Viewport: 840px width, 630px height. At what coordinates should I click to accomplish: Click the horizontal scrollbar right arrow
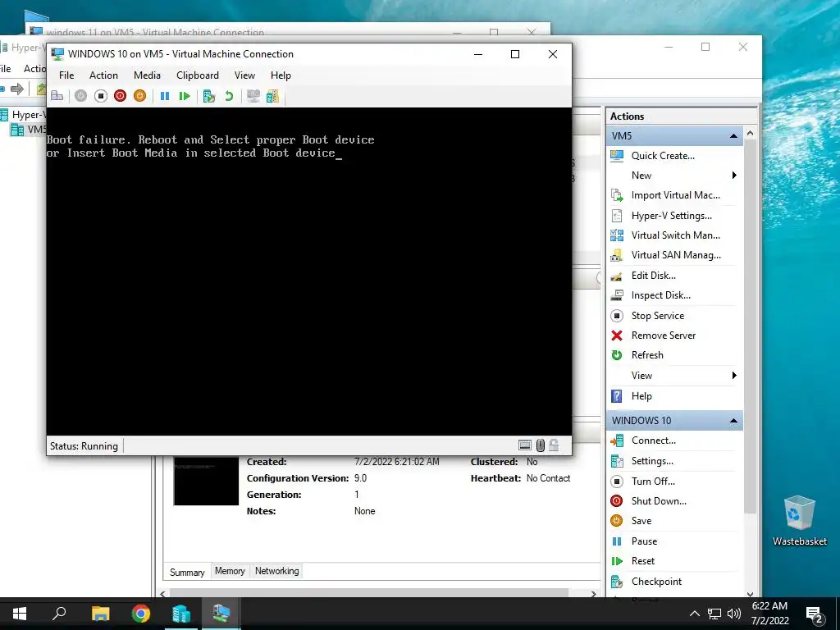(593, 594)
